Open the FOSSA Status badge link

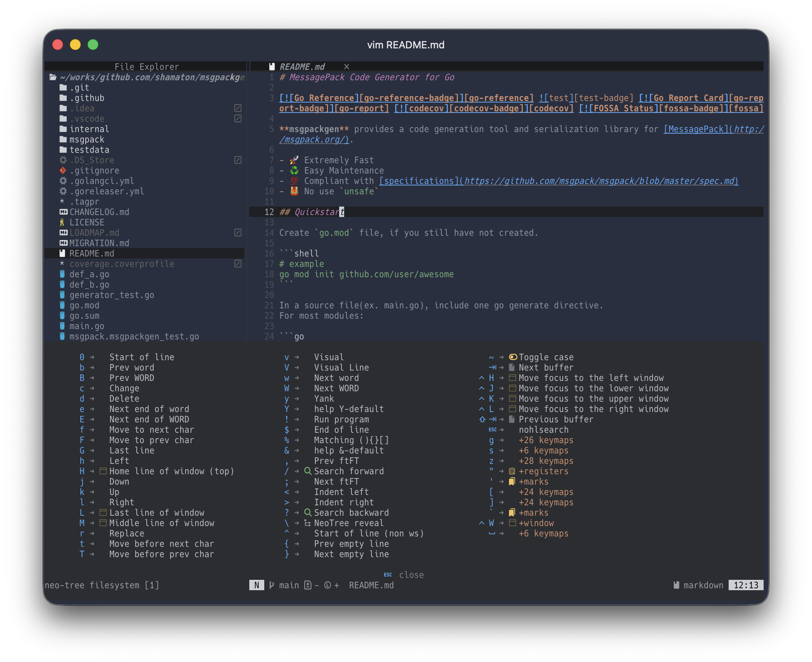click(x=671, y=108)
